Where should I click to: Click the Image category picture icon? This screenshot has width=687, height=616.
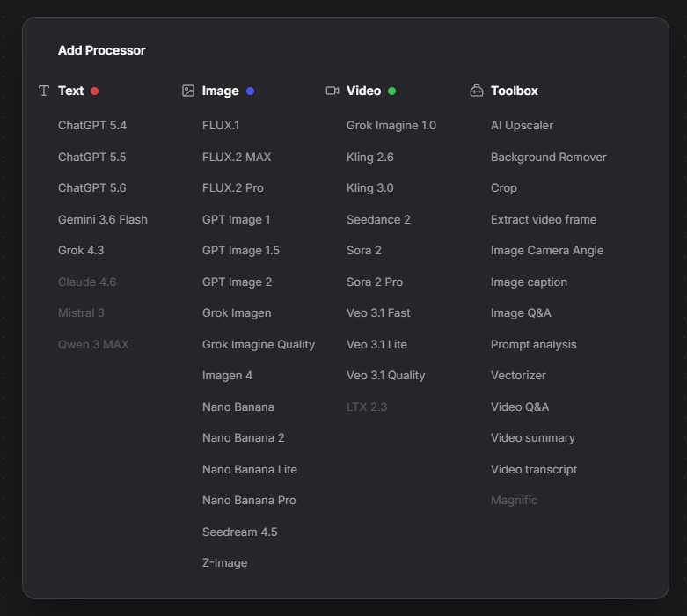coord(188,91)
